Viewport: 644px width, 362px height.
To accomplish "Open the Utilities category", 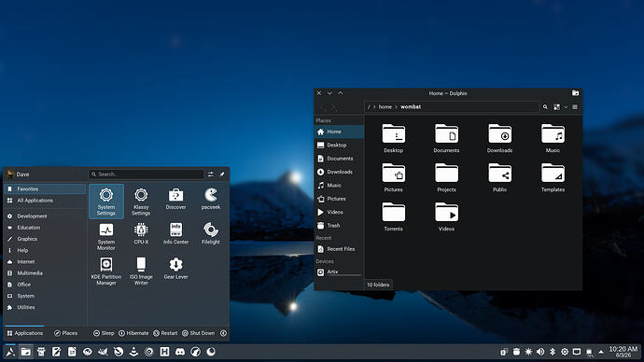I will [x=45, y=307].
